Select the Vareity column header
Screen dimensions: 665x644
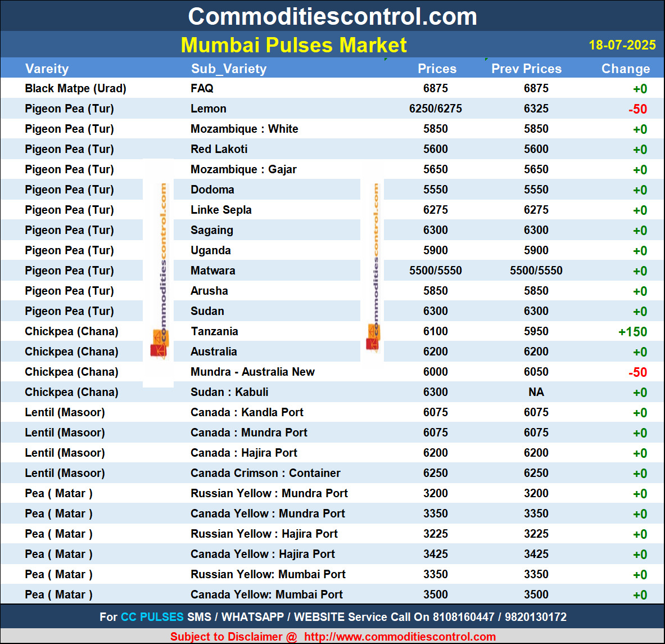click(x=47, y=69)
